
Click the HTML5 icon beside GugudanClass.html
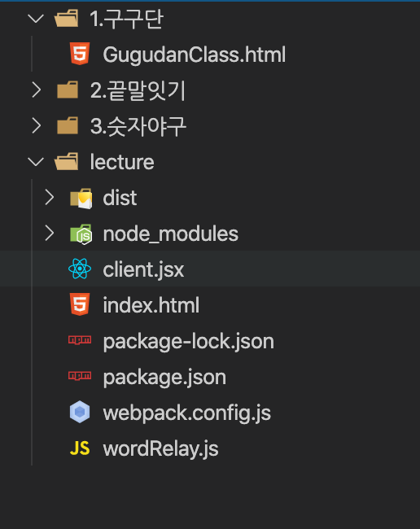pyautogui.click(x=80, y=54)
